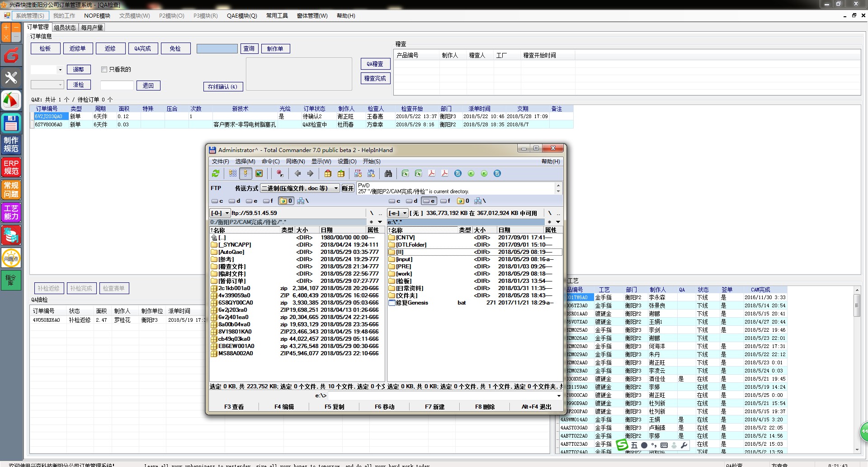Open the wrench and screwdriver tools sidebar icon
The width and height of the screenshot is (868, 467).
[x=11, y=78]
